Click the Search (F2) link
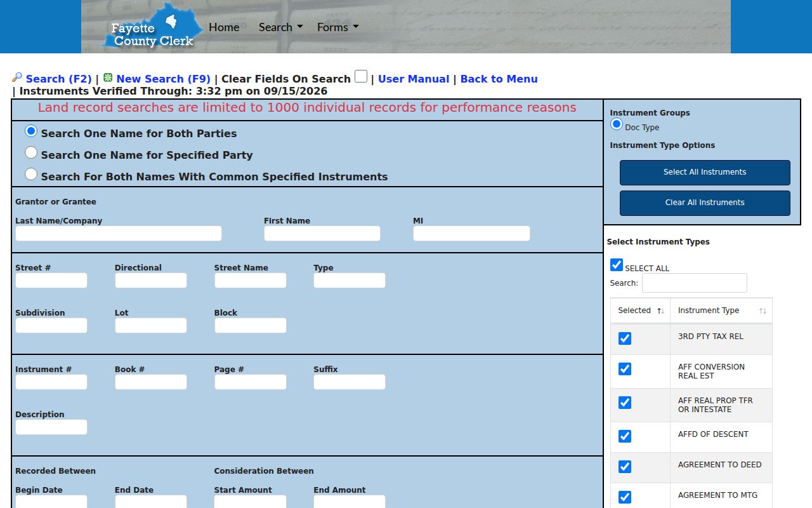Image resolution: width=812 pixels, height=508 pixels. (x=58, y=79)
